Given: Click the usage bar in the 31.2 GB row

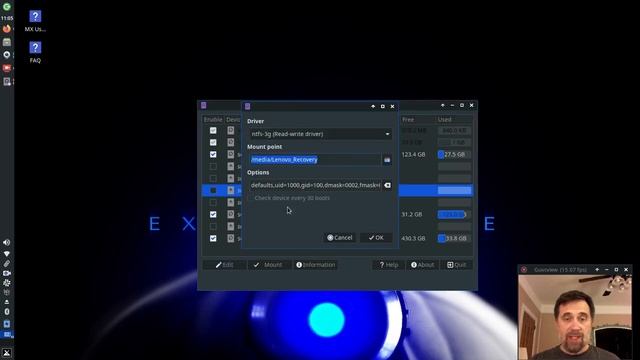Looking at the screenshot, I should point(454,214).
